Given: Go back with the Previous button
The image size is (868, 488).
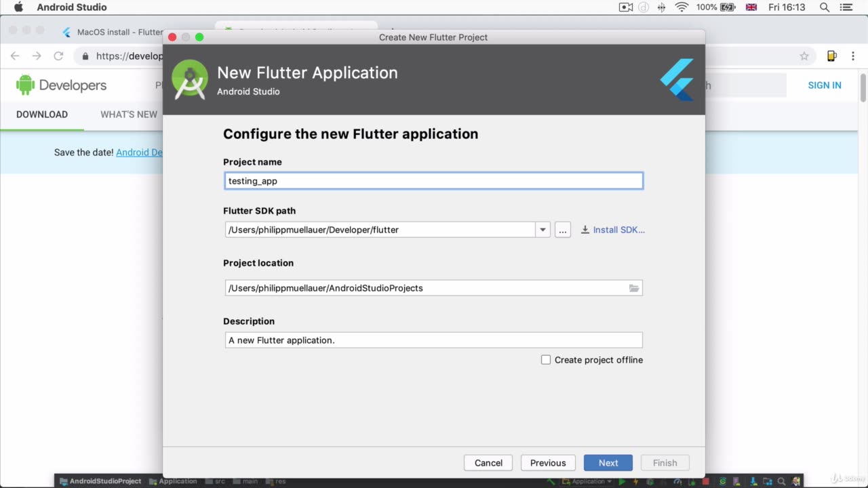Looking at the screenshot, I should tap(548, 463).
